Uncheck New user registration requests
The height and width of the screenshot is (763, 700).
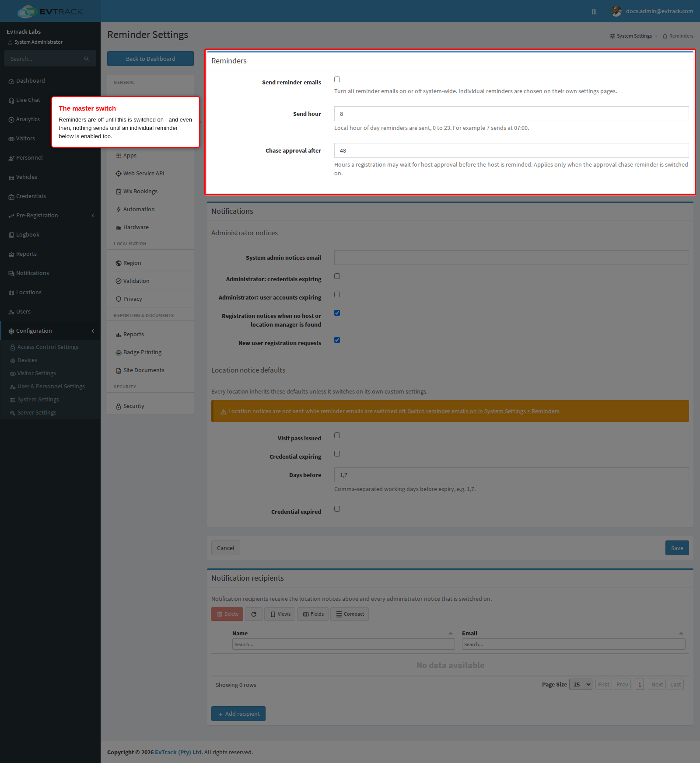click(337, 340)
